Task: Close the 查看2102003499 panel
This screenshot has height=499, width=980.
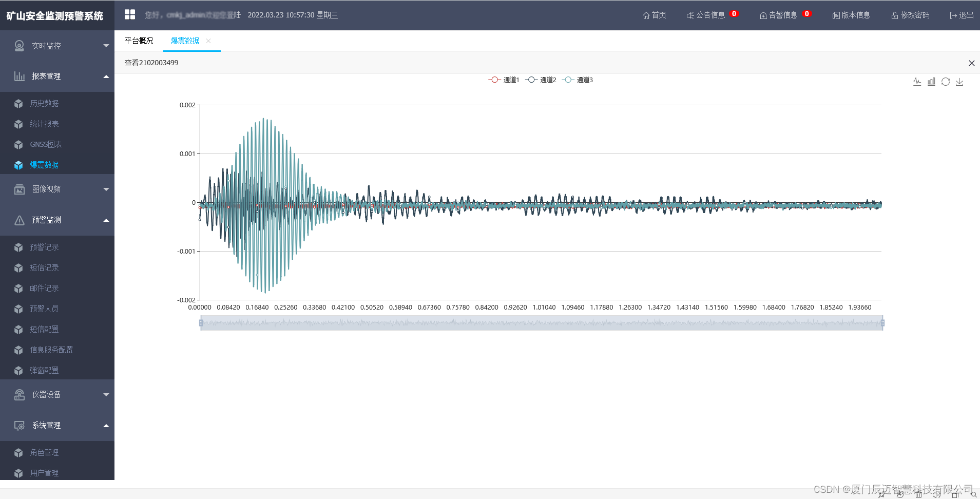Action: tap(971, 63)
